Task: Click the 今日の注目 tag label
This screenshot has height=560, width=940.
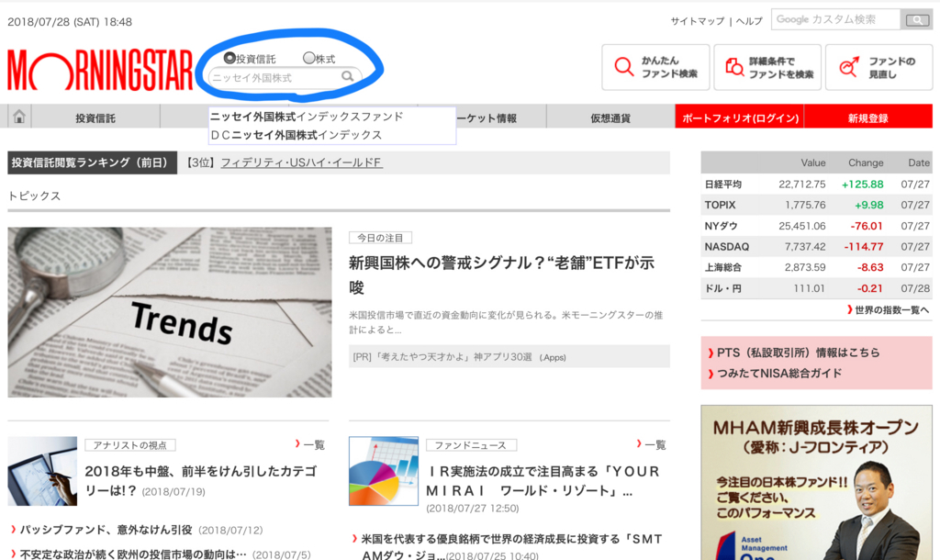Action: click(x=381, y=238)
